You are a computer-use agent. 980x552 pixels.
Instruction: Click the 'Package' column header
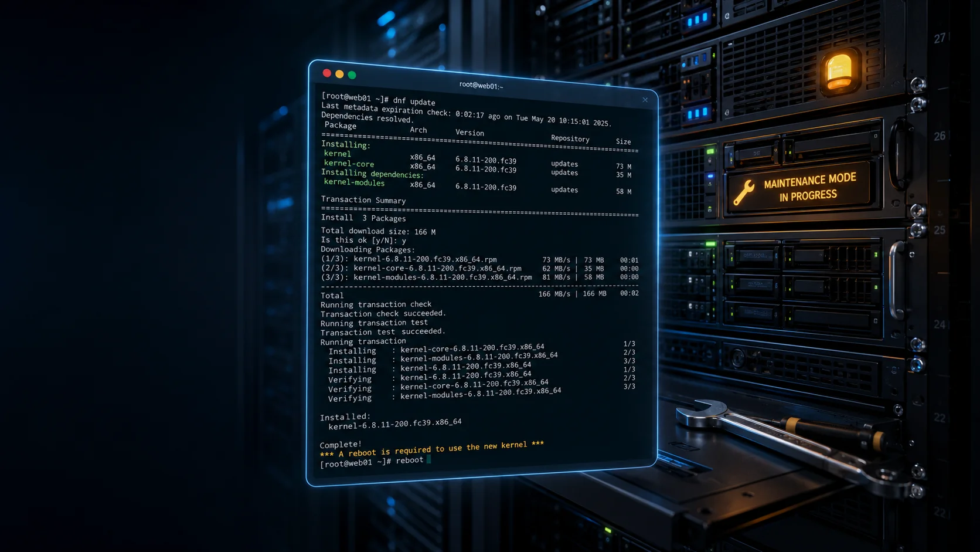340,126
